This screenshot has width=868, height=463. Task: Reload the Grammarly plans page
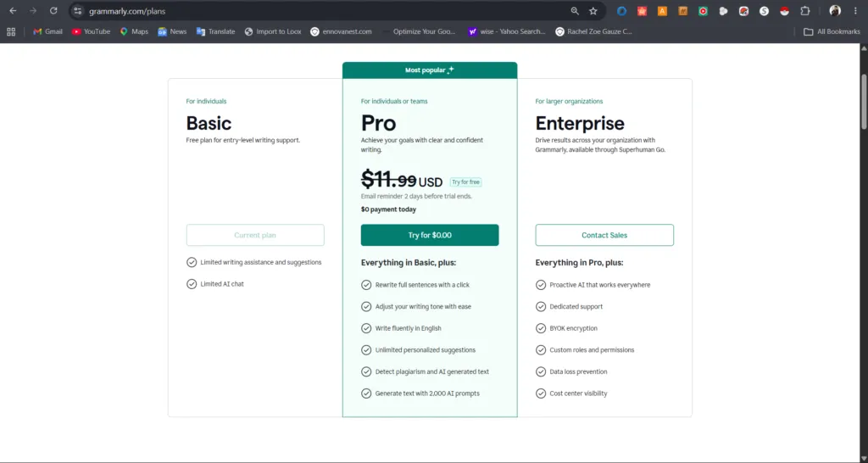53,11
